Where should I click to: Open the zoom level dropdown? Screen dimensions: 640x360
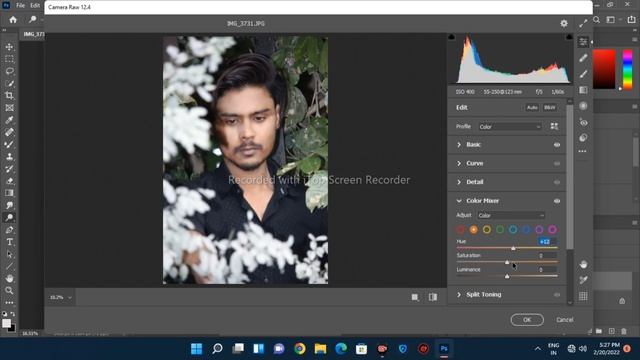[x=61, y=298]
